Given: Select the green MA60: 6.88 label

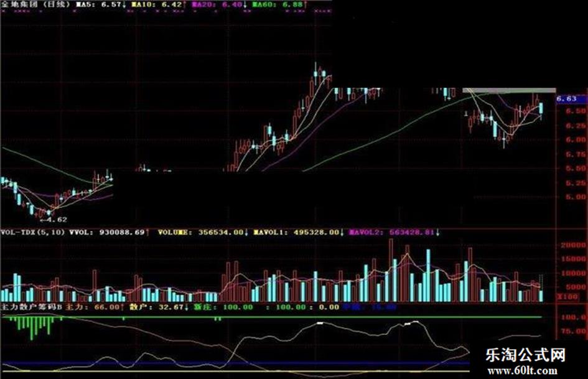Looking at the screenshot, I should (x=279, y=4).
